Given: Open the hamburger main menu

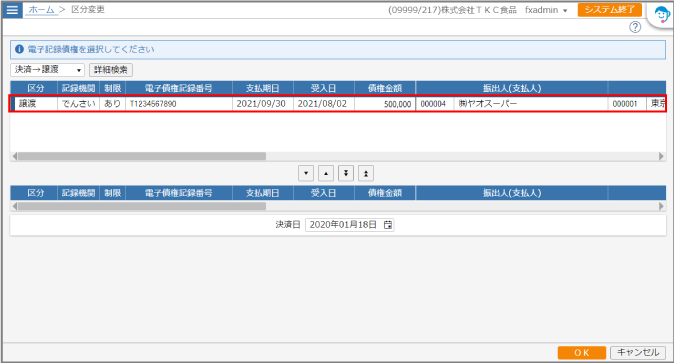Looking at the screenshot, I should [x=12, y=9].
